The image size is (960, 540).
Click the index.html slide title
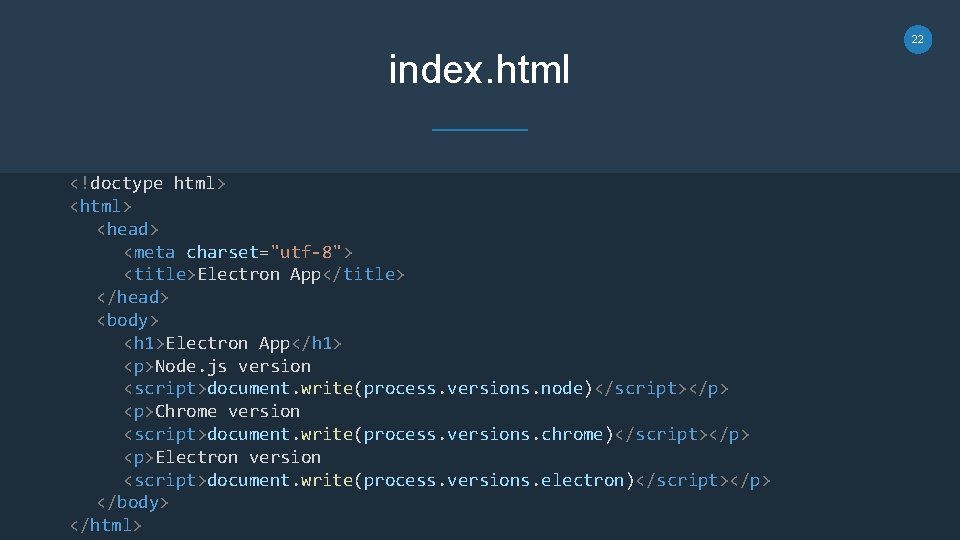(479, 70)
